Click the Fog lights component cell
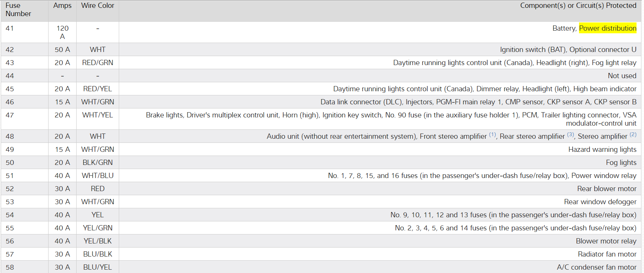 pyautogui.click(x=621, y=163)
